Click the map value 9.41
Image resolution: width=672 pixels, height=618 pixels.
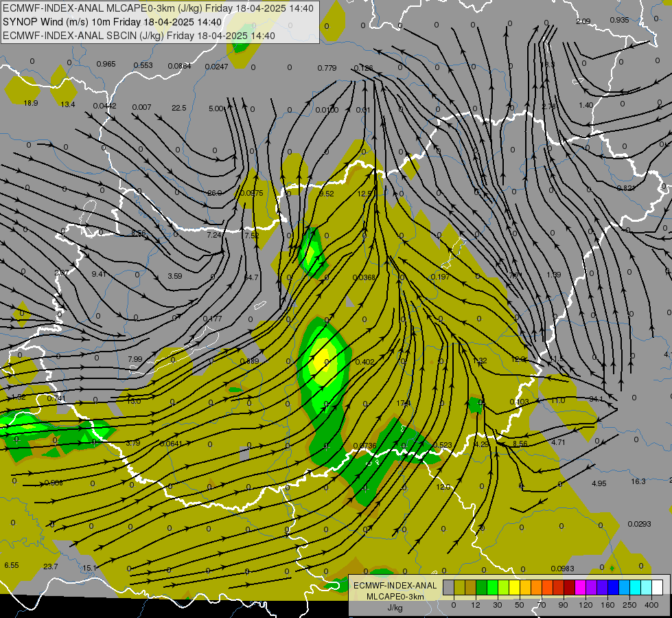click(99, 273)
